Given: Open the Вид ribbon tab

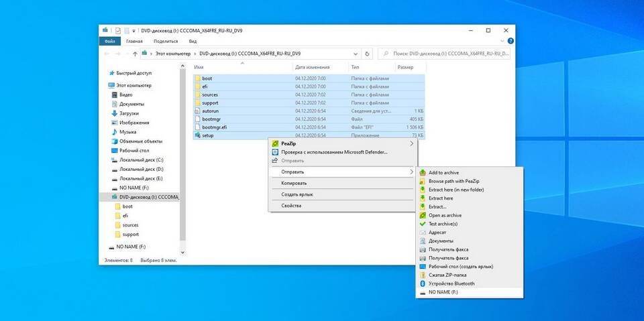Looking at the screenshot, I should tap(193, 41).
